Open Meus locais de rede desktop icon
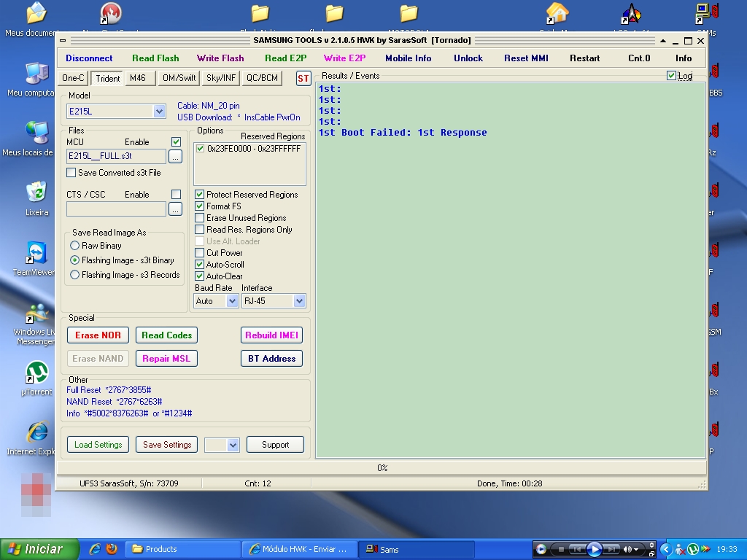This screenshot has height=560, width=747. click(37, 133)
